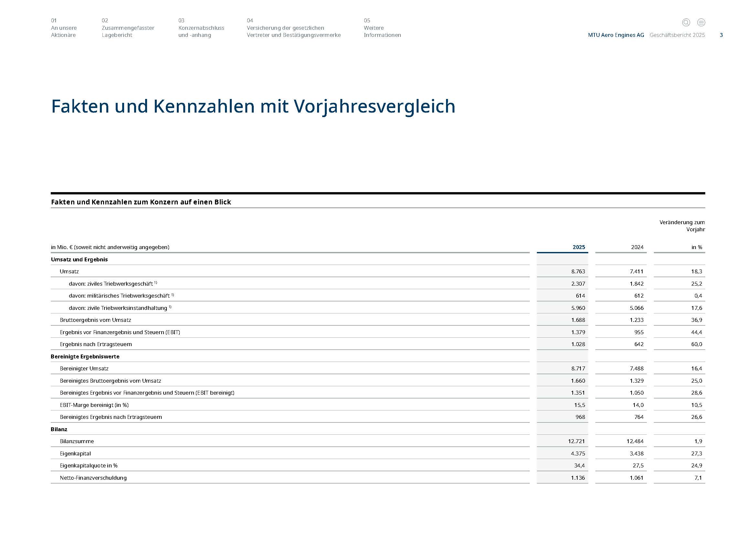756x535 pixels.
Task: Click Netto-Finanzverschuldung row label
Action: (x=93, y=478)
